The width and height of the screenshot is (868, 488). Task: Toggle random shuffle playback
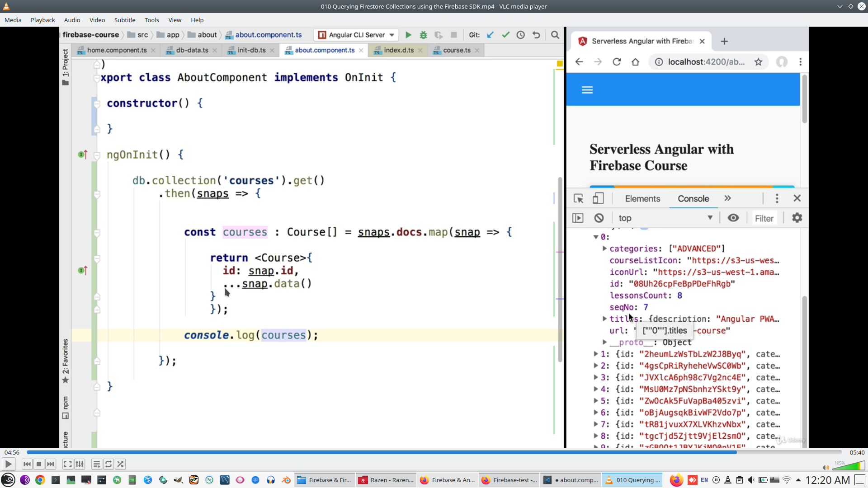coord(120,464)
